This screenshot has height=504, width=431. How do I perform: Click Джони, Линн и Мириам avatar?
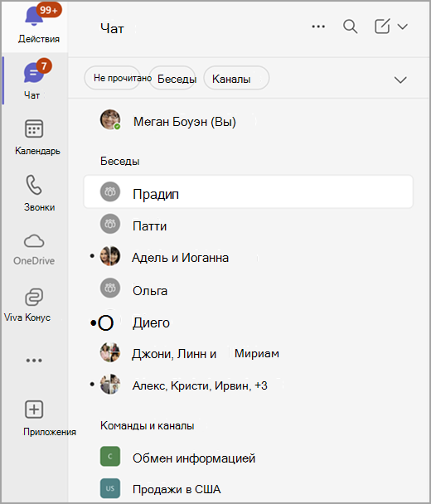coord(110,352)
